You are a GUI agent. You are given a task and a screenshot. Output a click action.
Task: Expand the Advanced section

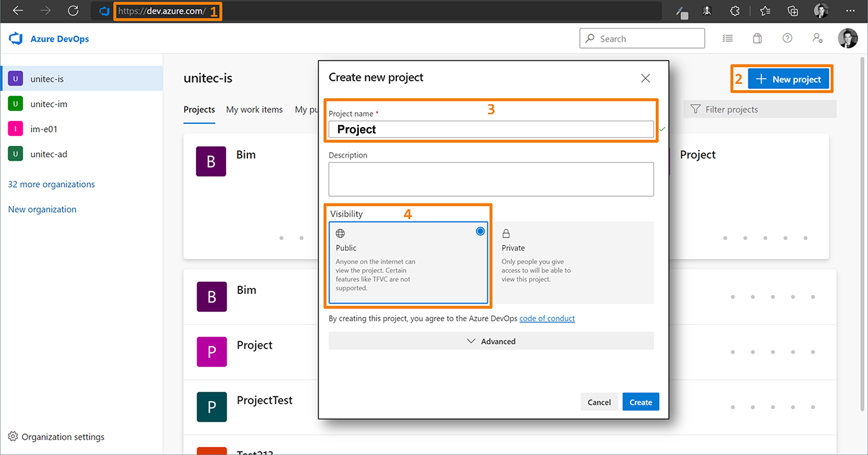point(491,341)
